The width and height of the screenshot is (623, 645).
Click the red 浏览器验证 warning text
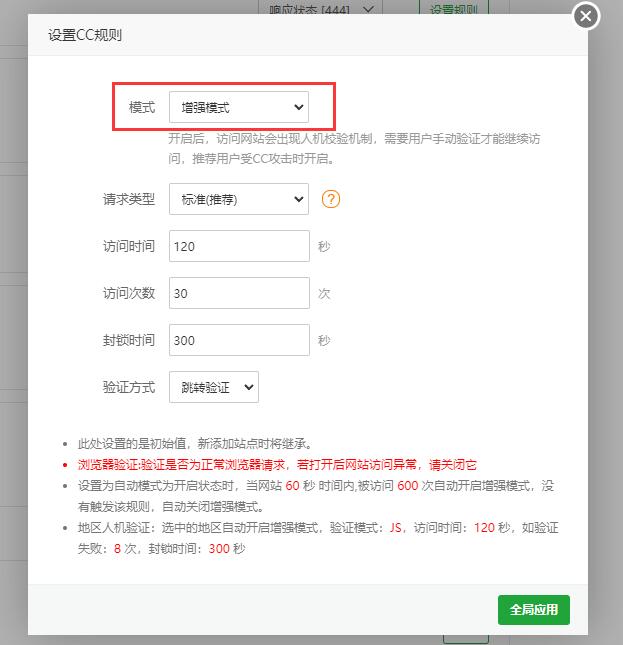tap(277, 465)
